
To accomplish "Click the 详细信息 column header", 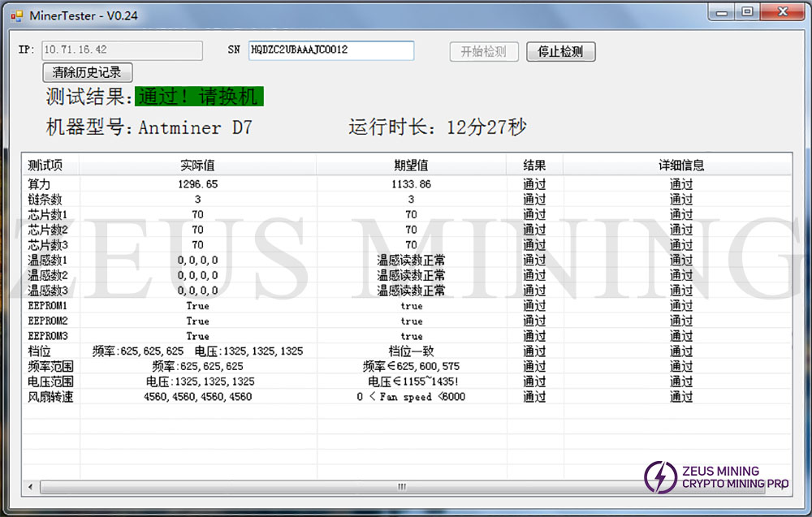I will 680,165.
